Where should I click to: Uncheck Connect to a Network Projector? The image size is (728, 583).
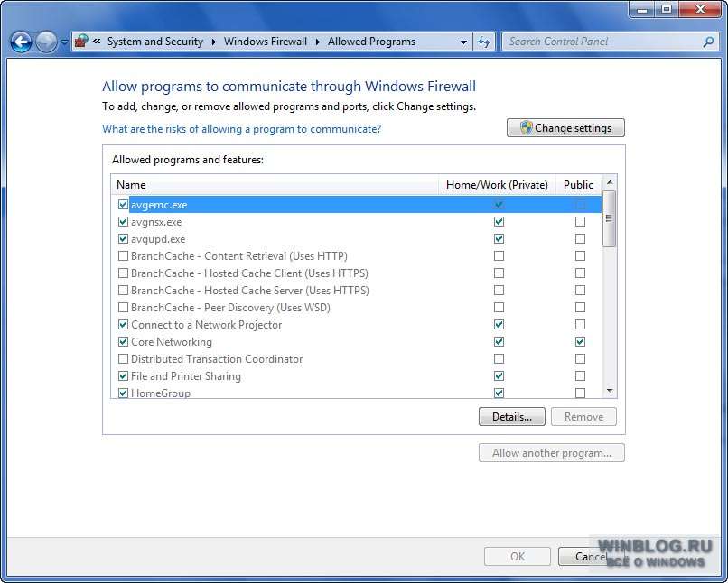123,324
